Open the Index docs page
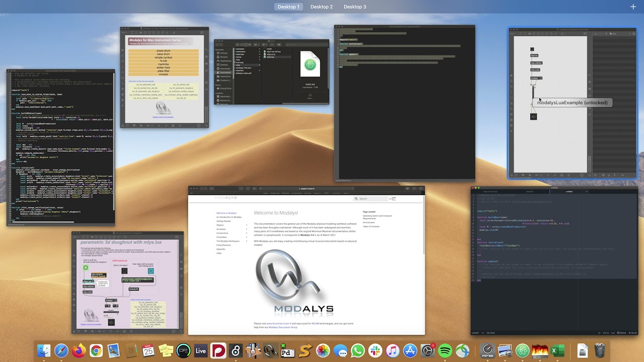The height and width of the screenshot is (362, 644). 219,253
